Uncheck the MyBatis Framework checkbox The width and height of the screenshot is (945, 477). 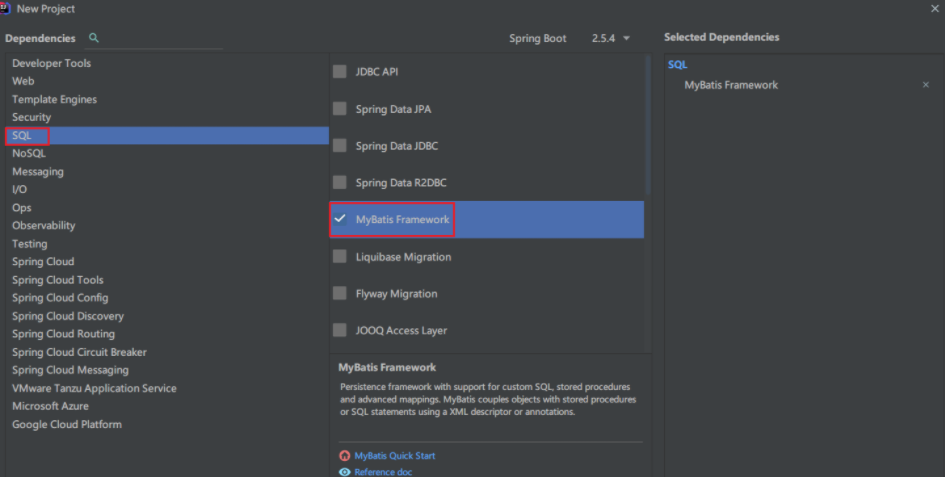pos(339,219)
